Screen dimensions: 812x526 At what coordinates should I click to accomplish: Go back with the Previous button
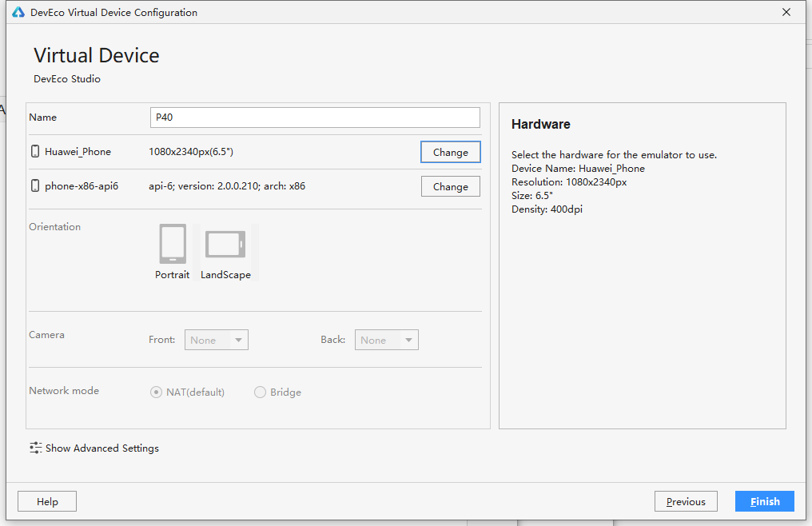click(x=686, y=501)
